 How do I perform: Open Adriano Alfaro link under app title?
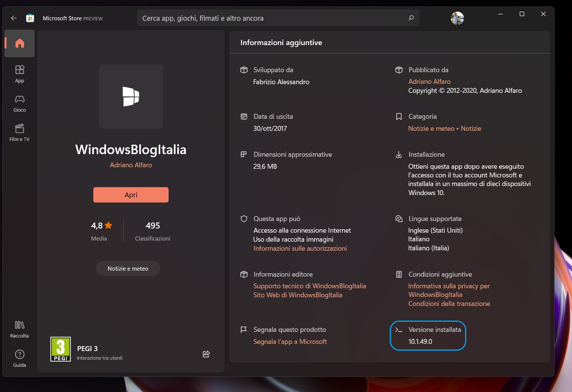point(131,165)
